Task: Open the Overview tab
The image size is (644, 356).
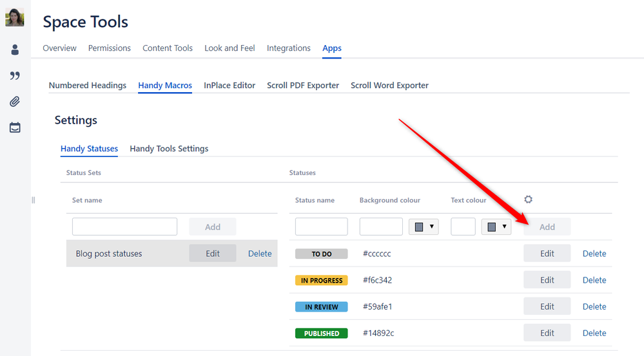Action: 59,48
